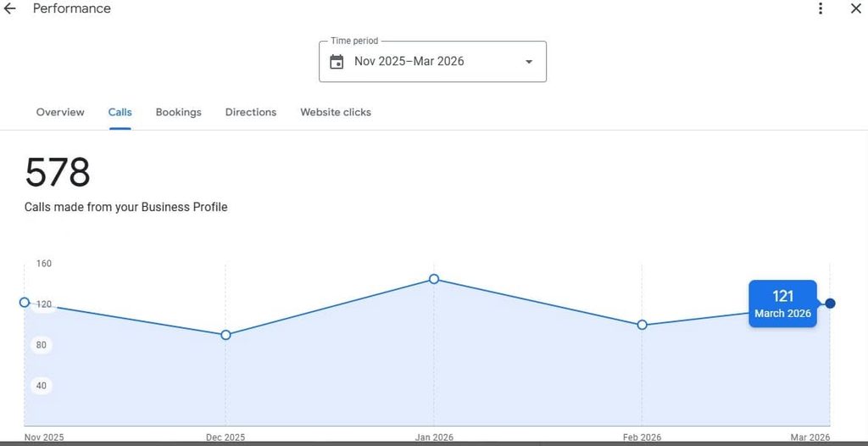Expand the Time period dropdown arrow
This screenshot has width=868, height=446.
pyautogui.click(x=529, y=62)
